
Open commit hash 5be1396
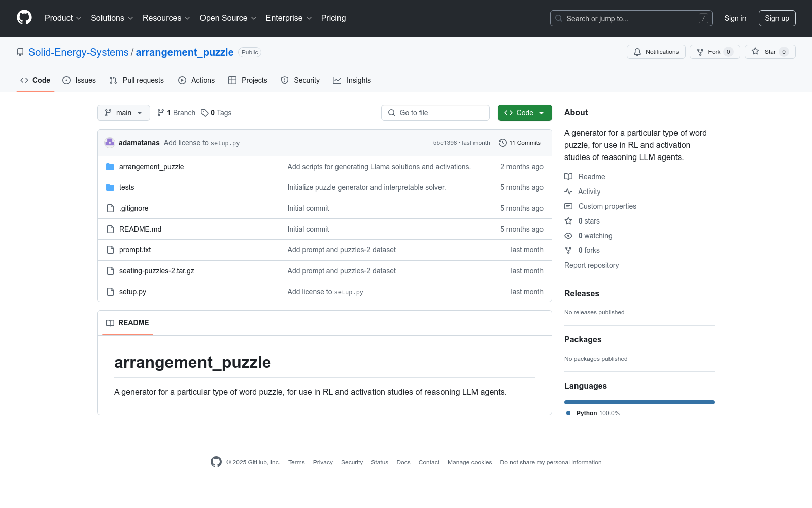[445, 143]
